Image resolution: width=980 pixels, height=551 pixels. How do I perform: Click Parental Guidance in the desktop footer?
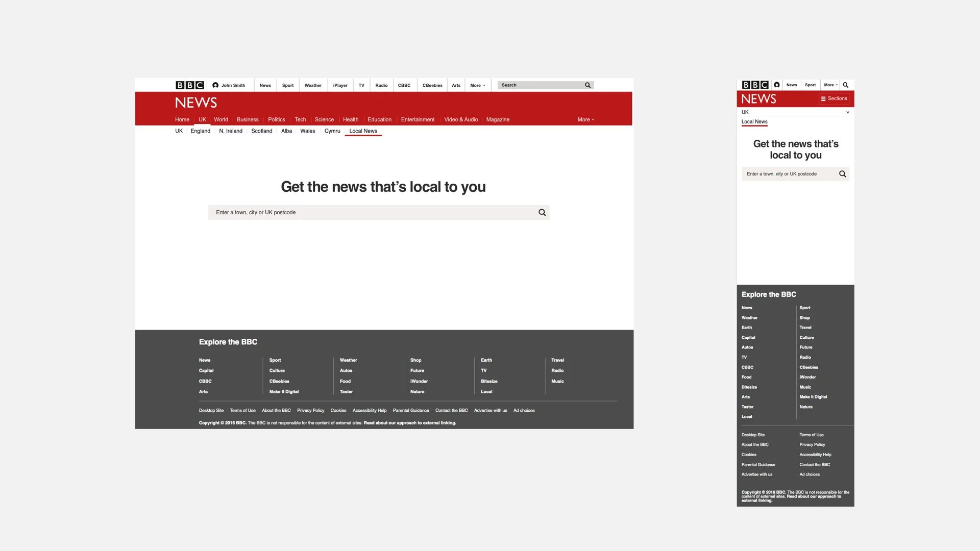tap(411, 410)
